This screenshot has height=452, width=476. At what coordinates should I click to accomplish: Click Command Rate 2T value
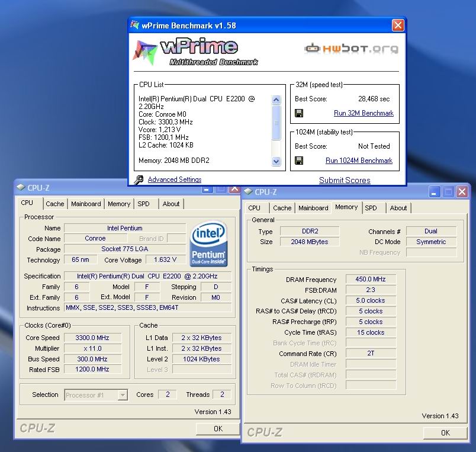pos(371,353)
